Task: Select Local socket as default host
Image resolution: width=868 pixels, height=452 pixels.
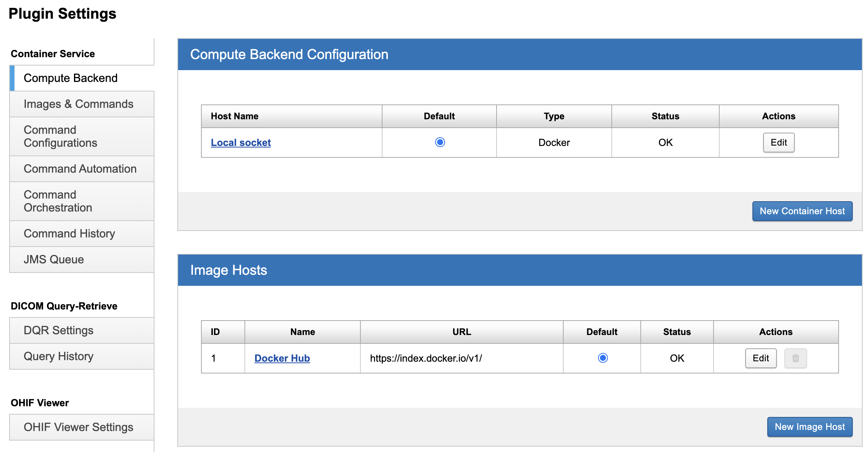Action: (440, 142)
